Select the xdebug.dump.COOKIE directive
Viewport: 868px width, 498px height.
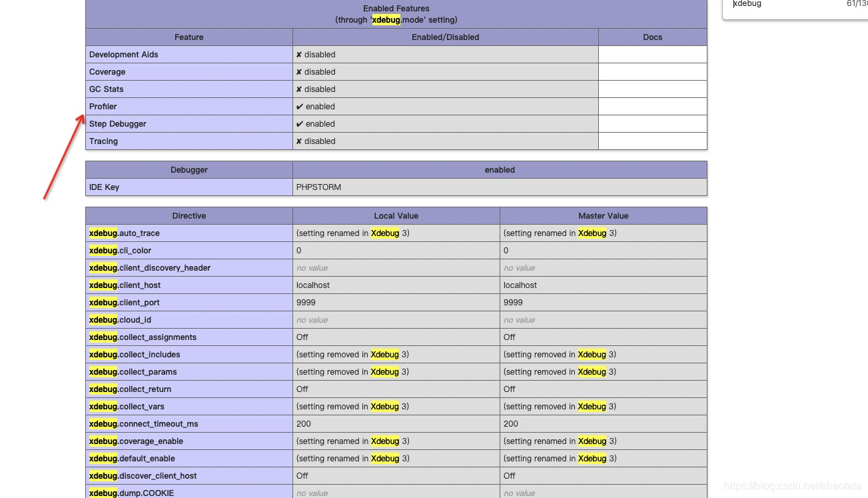click(131, 493)
